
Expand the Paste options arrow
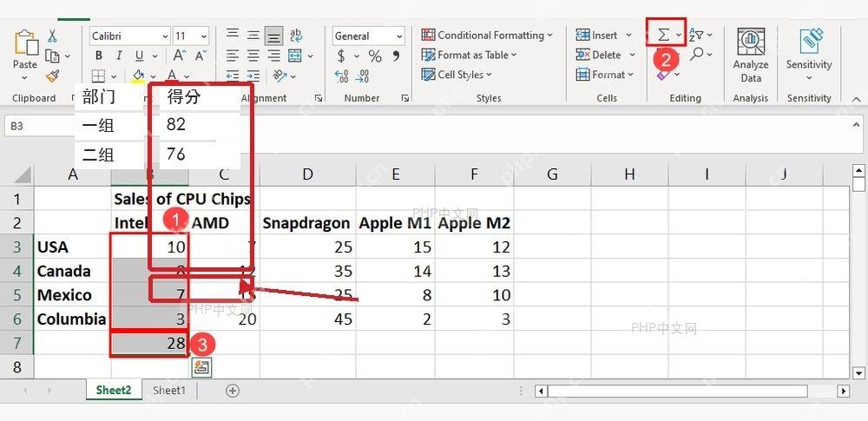(24, 76)
